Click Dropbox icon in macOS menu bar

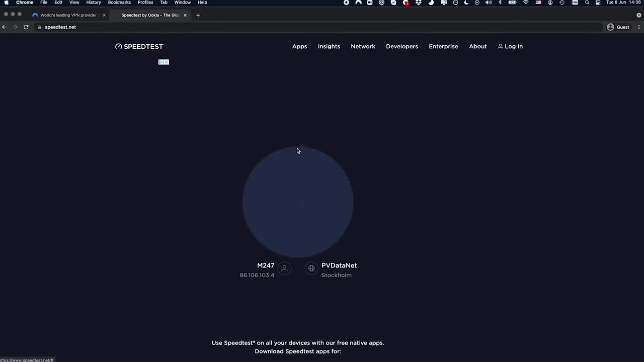418,3
